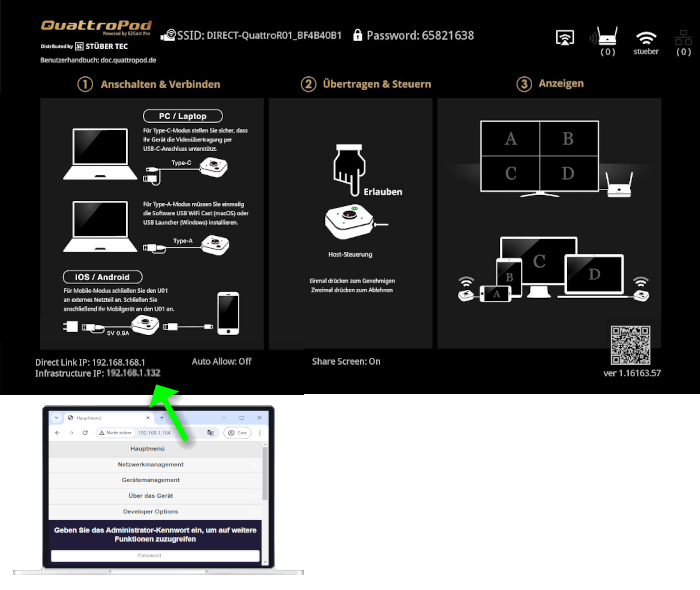Click the PC / Laptop label

click(183, 116)
